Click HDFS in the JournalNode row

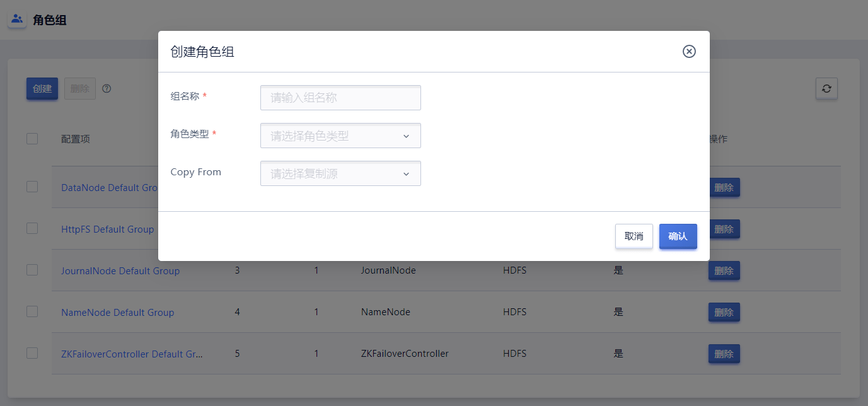[515, 270]
